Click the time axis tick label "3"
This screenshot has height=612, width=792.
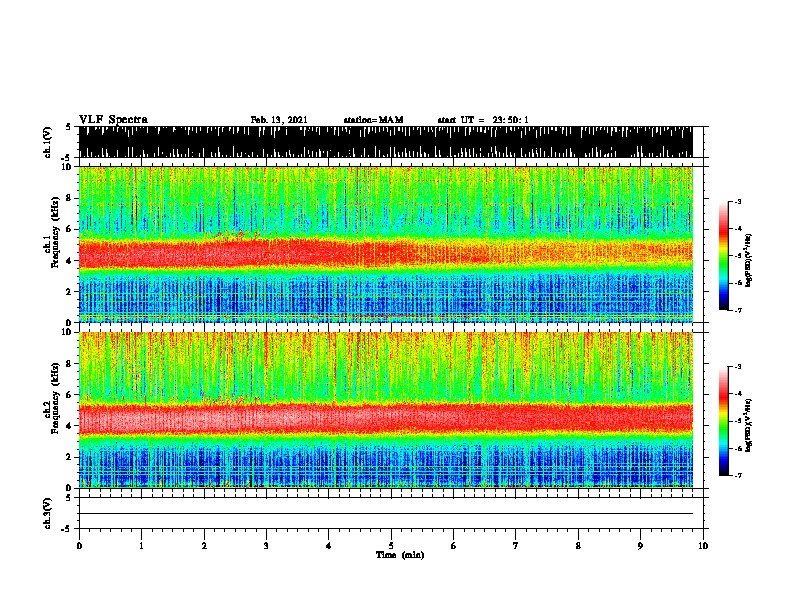[266, 545]
